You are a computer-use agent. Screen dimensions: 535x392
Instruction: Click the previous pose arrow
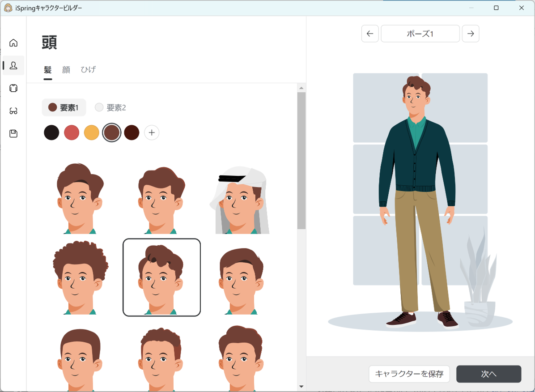click(x=369, y=33)
